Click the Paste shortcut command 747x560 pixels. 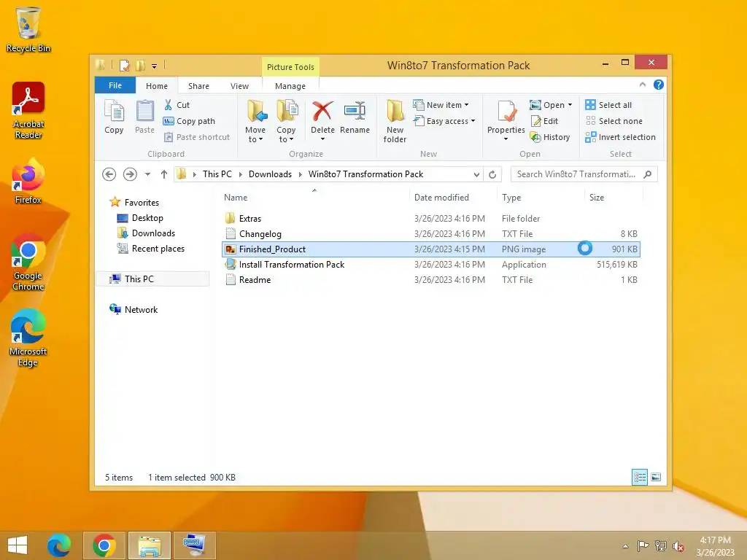(197, 137)
